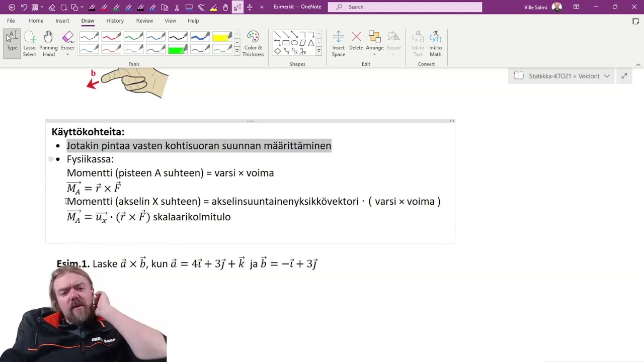Open the notebook pane icon under the window controls
Image resolution: width=644 pixels, height=362 pixels.
coord(635,21)
